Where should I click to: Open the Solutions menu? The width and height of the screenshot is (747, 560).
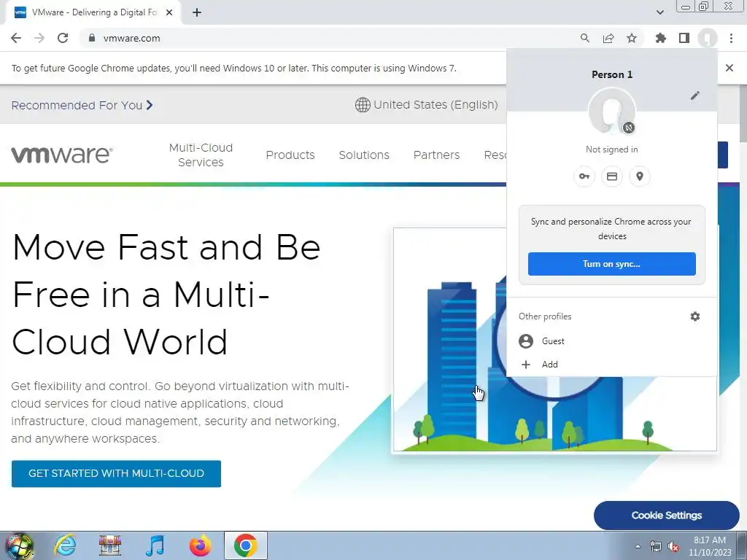(364, 155)
